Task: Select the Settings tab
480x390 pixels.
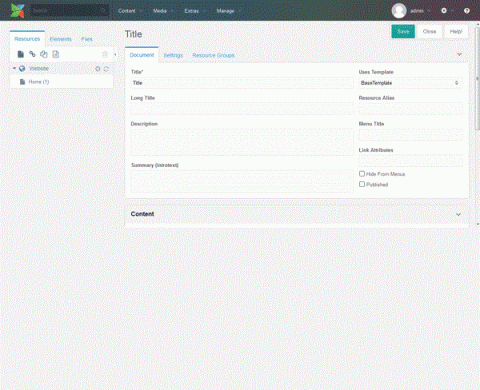Action: pyautogui.click(x=173, y=55)
